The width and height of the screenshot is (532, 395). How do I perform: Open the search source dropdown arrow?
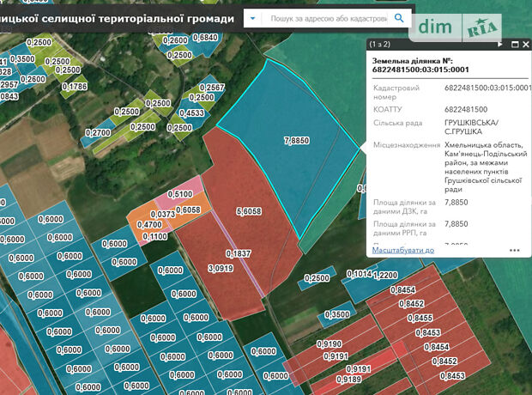(x=252, y=17)
